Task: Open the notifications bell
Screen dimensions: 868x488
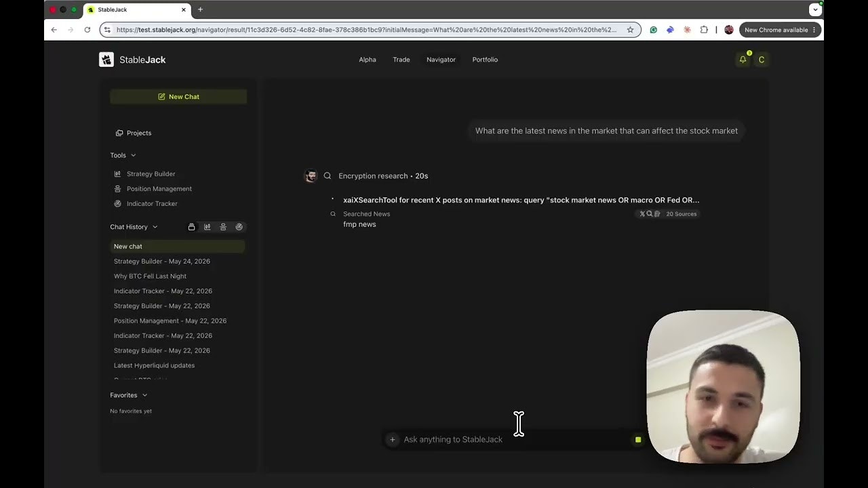Action: [743, 60]
